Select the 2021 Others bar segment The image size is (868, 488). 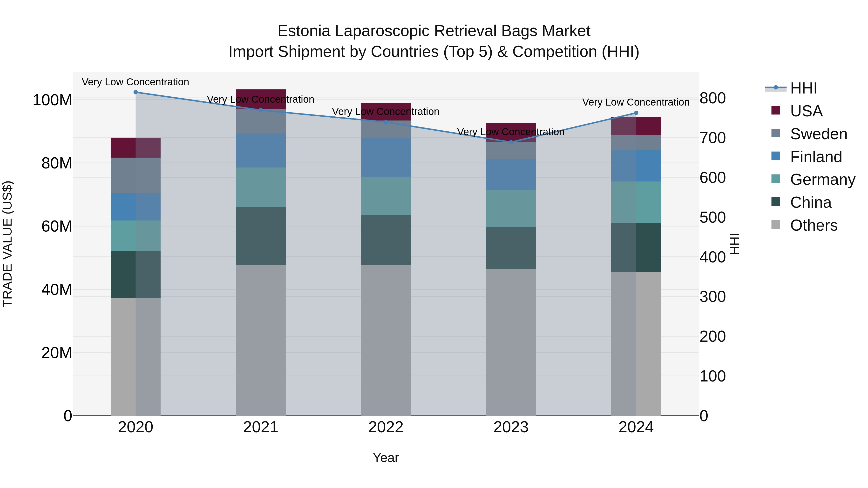260,340
